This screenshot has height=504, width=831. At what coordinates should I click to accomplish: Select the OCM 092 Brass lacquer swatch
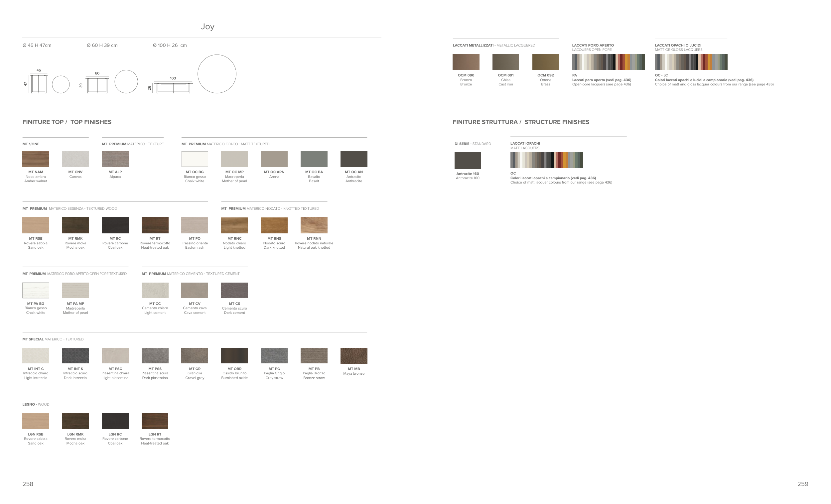pyautogui.click(x=545, y=62)
